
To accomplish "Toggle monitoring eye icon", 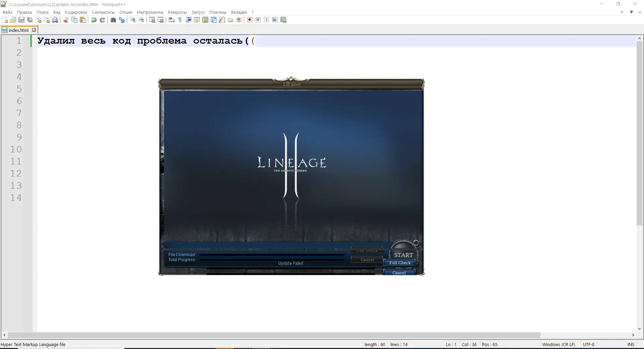I will (239, 20).
